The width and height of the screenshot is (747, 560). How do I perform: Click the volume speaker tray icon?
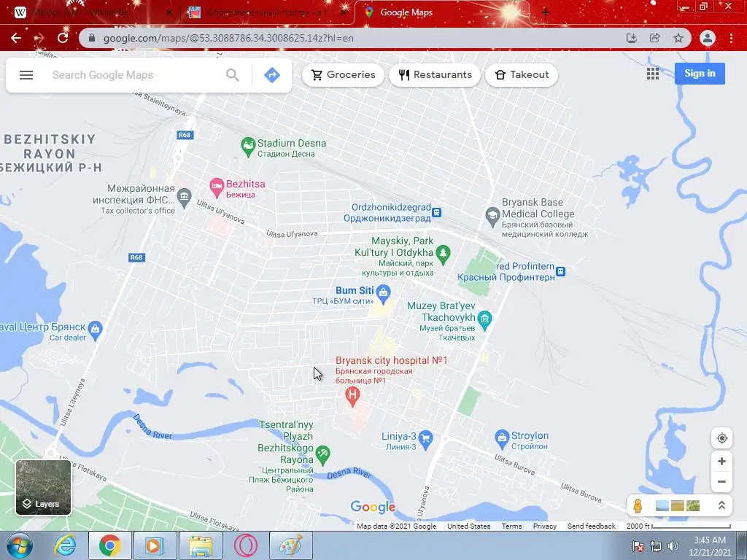pos(673,546)
